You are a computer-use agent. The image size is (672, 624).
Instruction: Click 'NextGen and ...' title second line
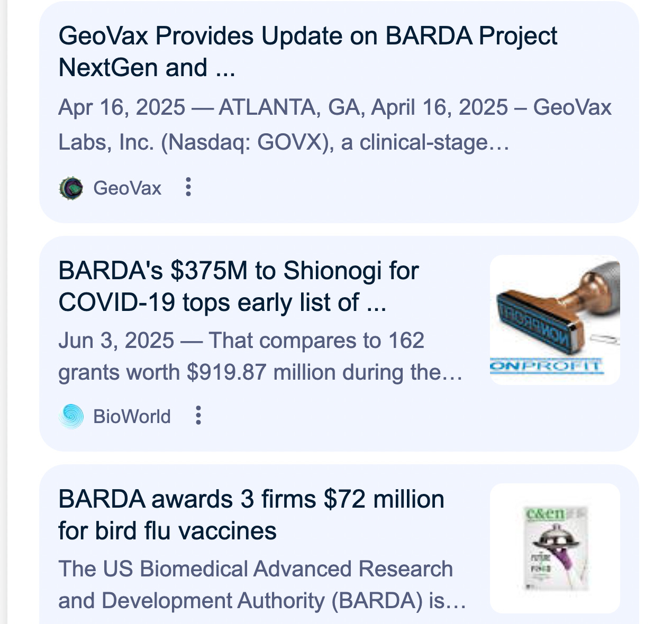click(x=147, y=68)
